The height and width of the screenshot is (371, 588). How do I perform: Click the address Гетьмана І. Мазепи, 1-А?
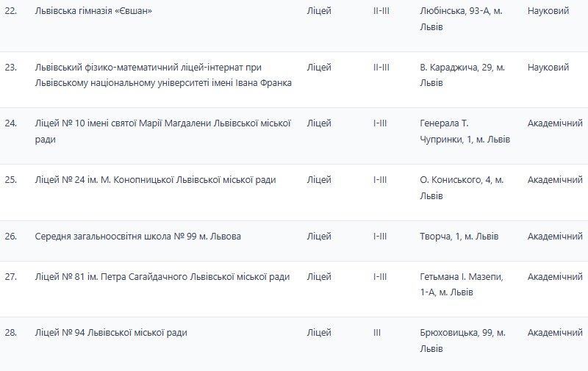coord(461,284)
